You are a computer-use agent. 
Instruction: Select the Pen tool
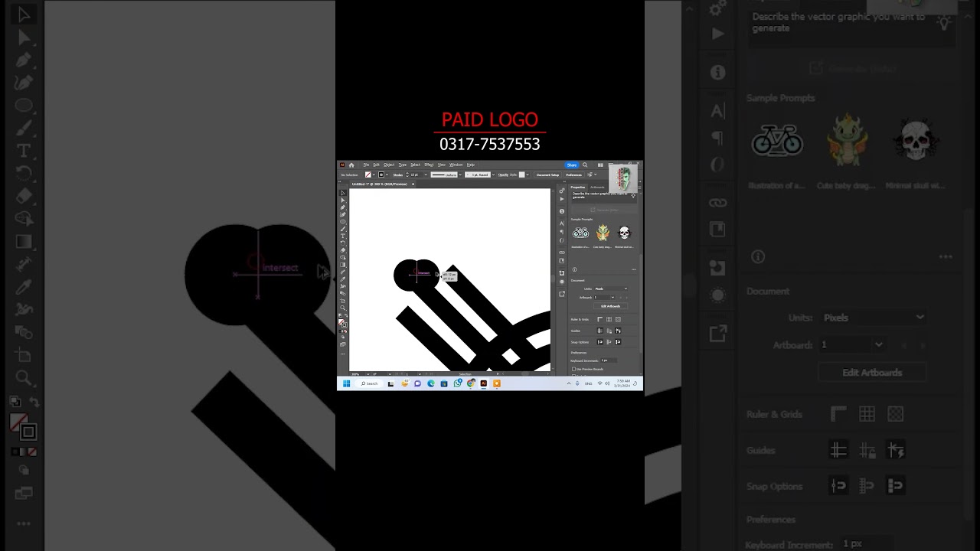click(343, 207)
